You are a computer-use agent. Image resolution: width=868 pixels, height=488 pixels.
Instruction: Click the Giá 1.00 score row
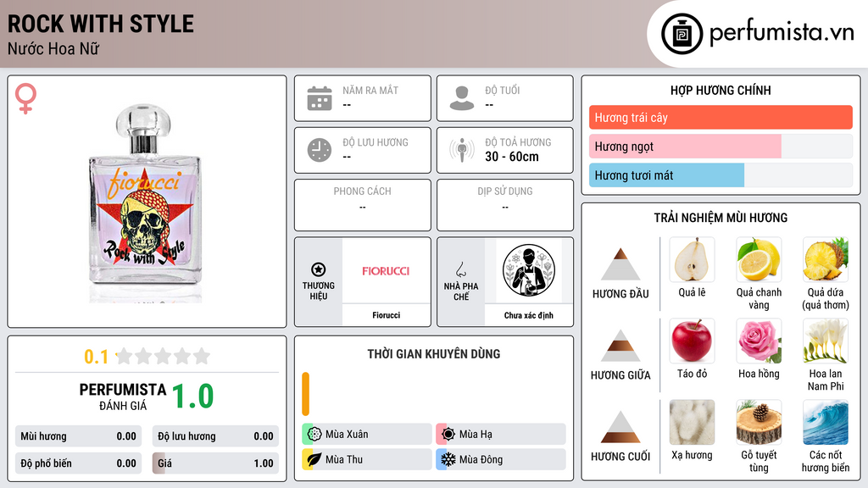click(x=215, y=463)
